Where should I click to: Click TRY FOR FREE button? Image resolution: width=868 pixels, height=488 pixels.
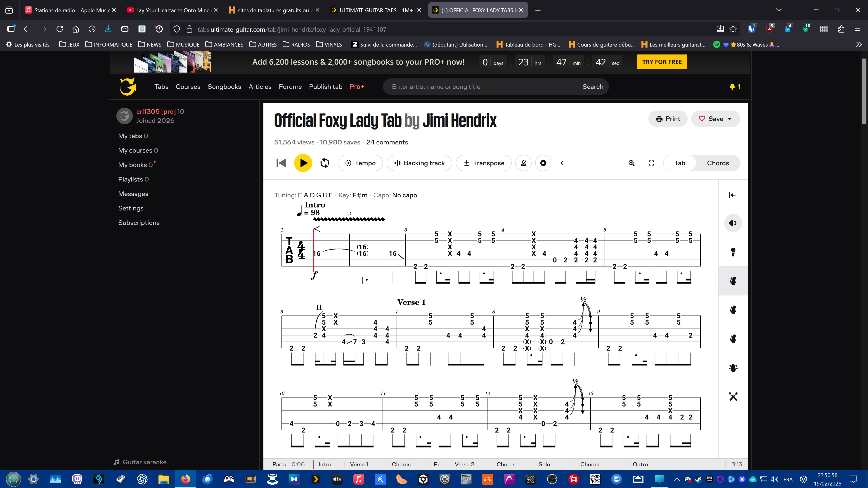[x=662, y=62]
